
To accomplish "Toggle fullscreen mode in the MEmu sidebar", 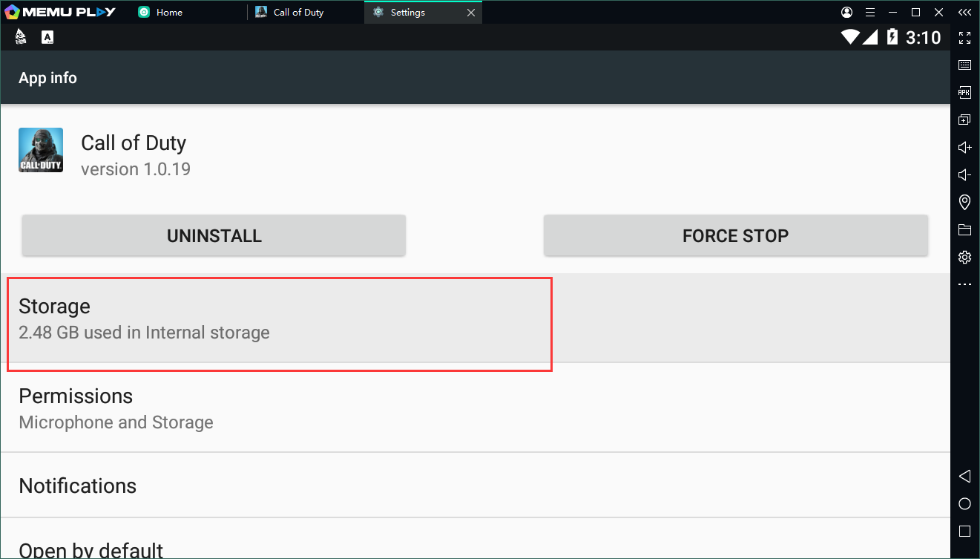I will (x=964, y=38).
